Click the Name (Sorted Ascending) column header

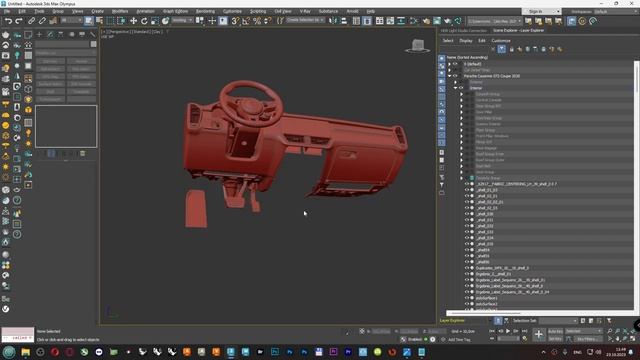coord(467,58)
